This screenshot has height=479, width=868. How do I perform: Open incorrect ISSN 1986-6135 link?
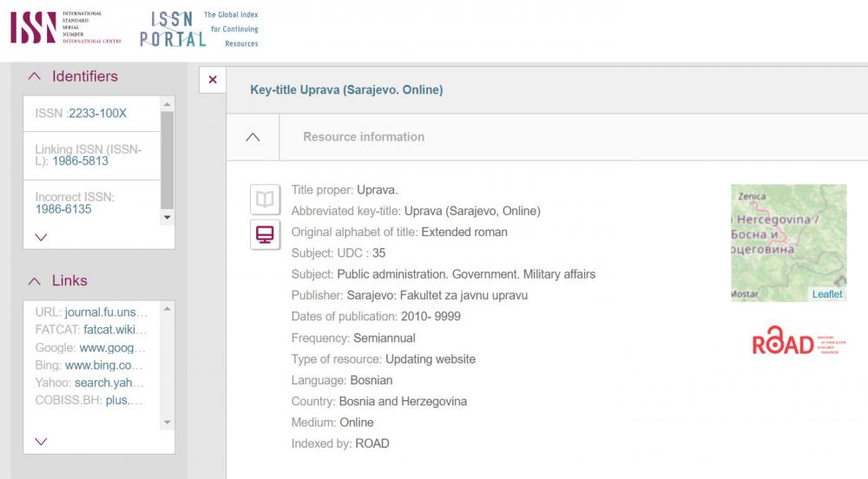[x=63, y=209]
